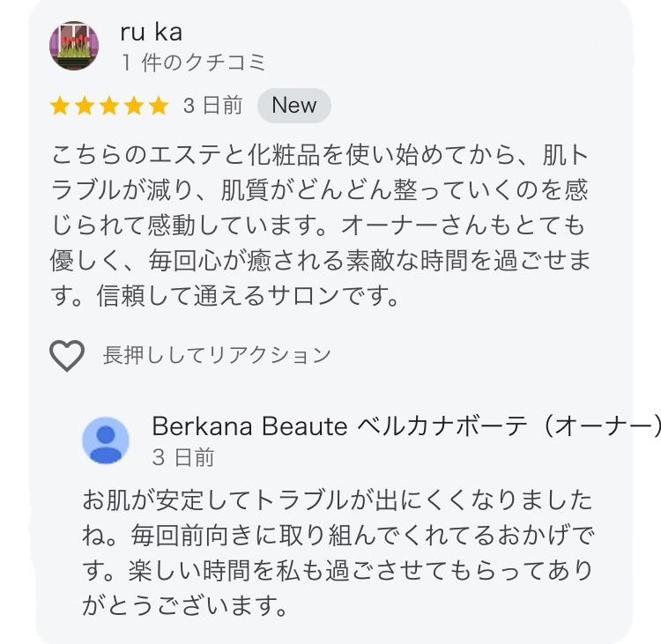Click the owner reply's 3 日前 timestamp
Screen dimensions: 661x644
tap(183, 457)
